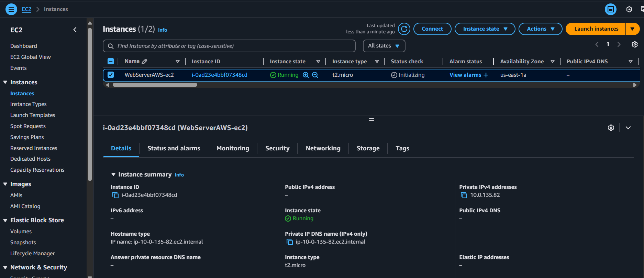The width and height of the screenshot is (644, 278).
Task: Open table preferences gear icon
Action: (635, 44)
